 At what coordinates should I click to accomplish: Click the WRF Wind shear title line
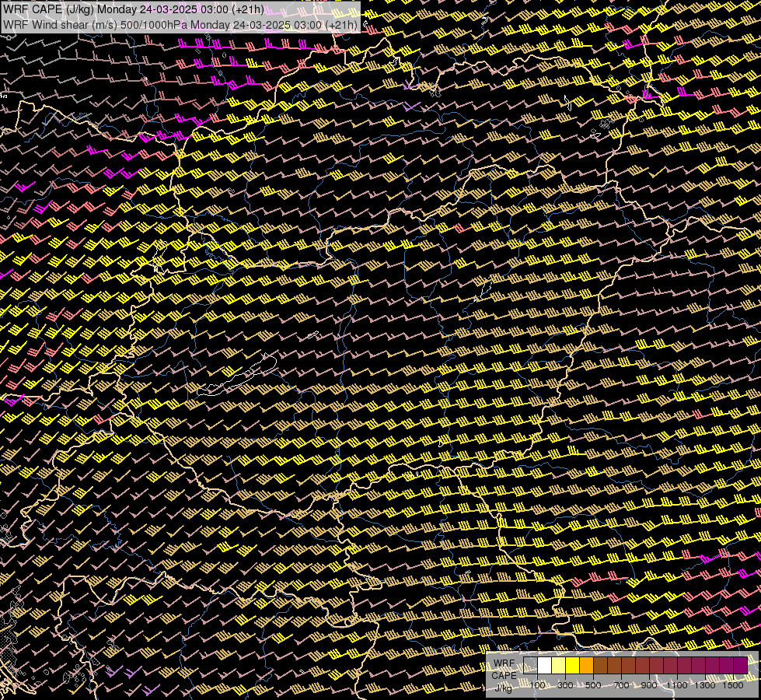(x=180, y=25)
